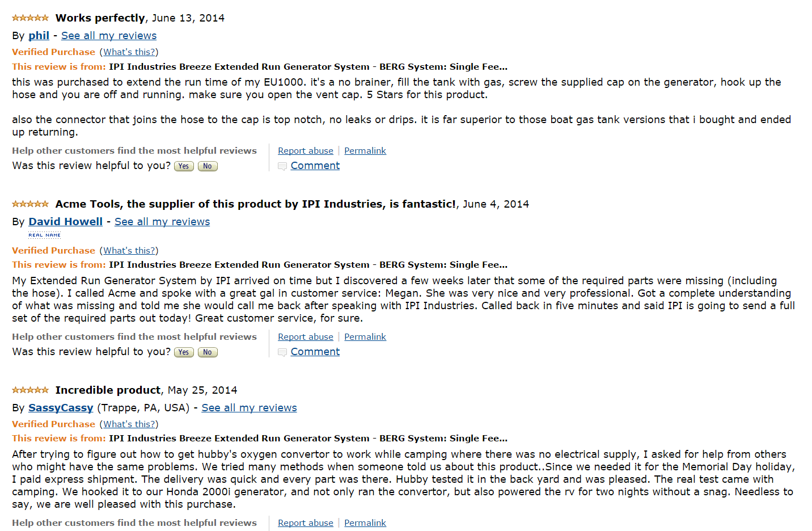Click the Real Name badge under David Howell
The width and height of the screenshot is (812, 531).
point(44,235)
